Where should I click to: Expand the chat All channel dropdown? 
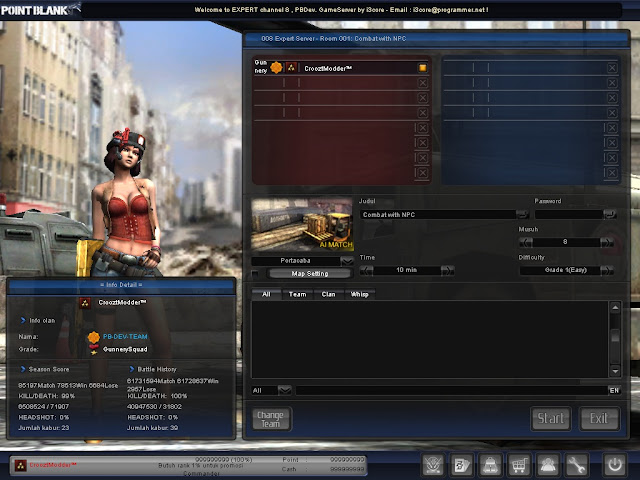tap(284, 391)
